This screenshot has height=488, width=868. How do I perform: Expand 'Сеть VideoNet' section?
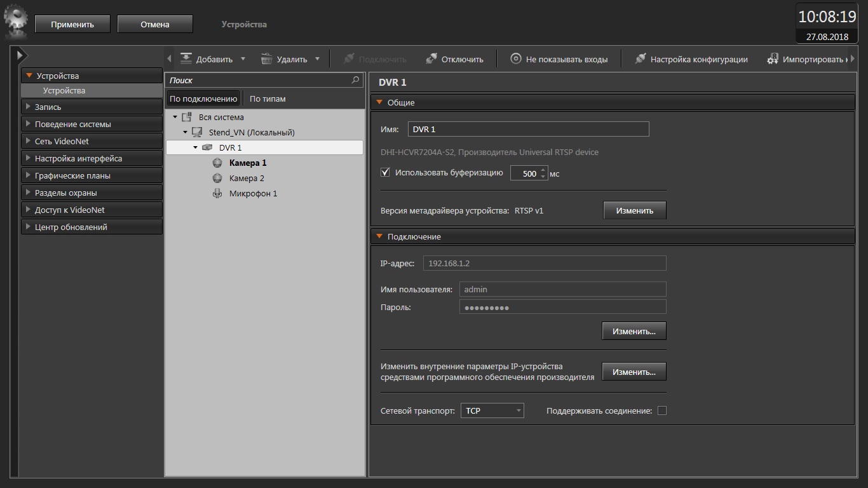[92, 141]
